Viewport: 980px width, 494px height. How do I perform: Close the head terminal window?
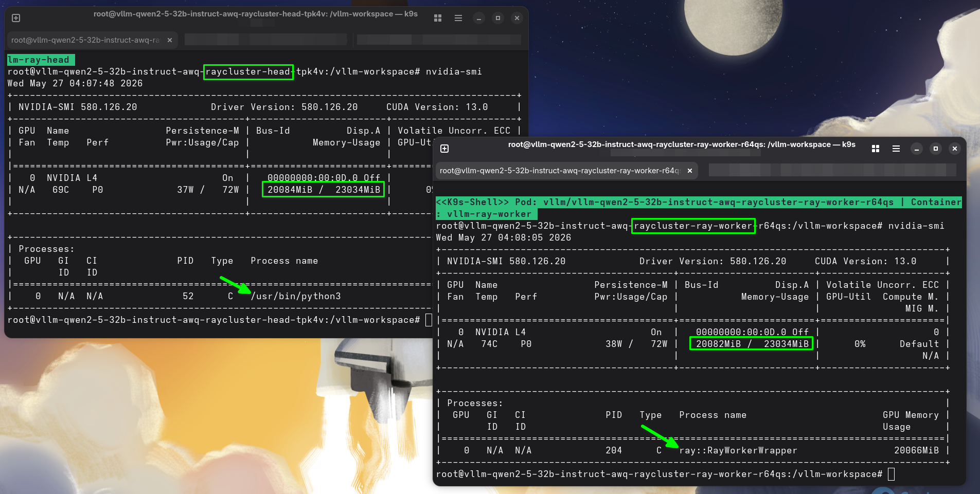point(517,18)
